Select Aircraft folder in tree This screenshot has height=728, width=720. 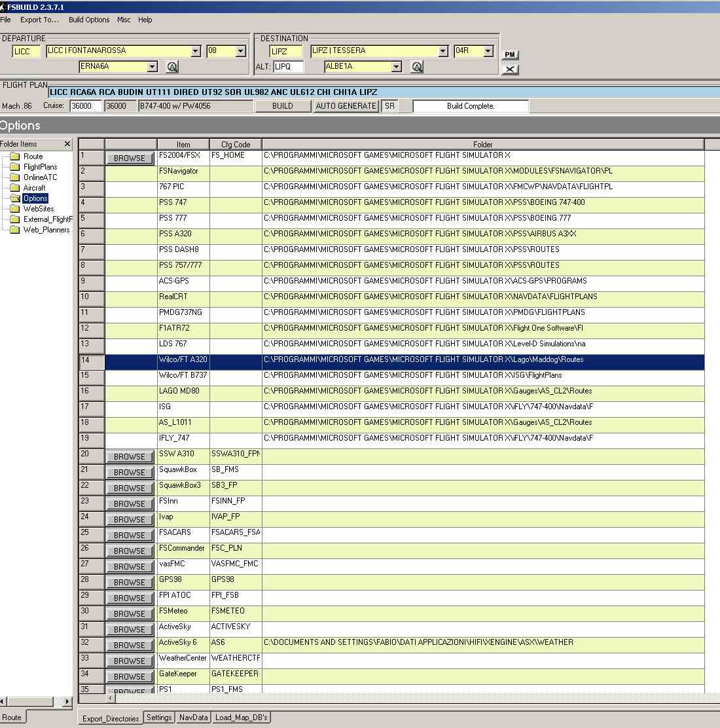(34, 188)
